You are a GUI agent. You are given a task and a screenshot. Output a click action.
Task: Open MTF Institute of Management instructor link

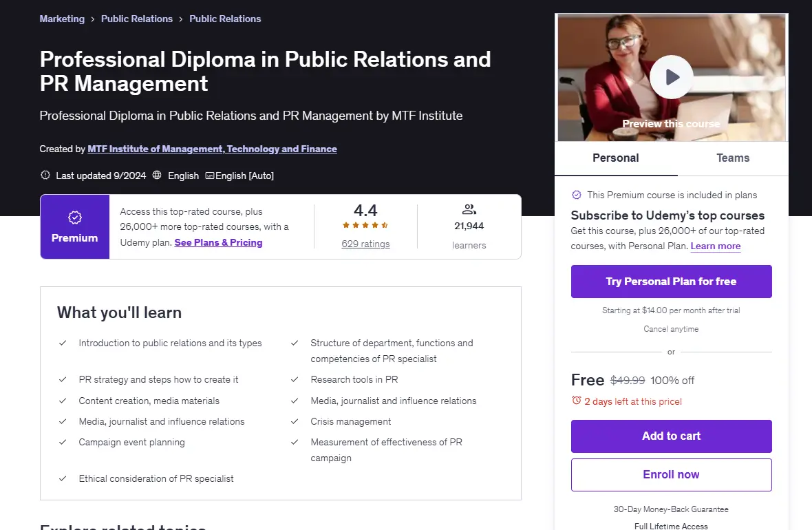pyautogui.click(x=213, y=149)
